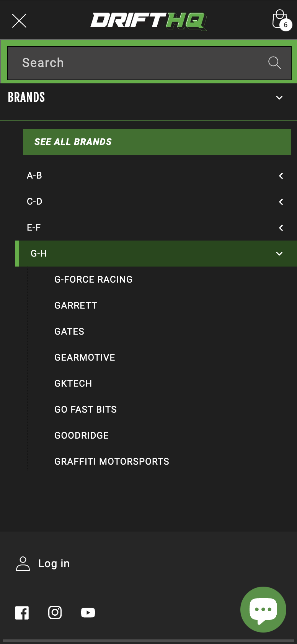
Task: Click the DriftHQ logo
Action: (x=148, y=21)
